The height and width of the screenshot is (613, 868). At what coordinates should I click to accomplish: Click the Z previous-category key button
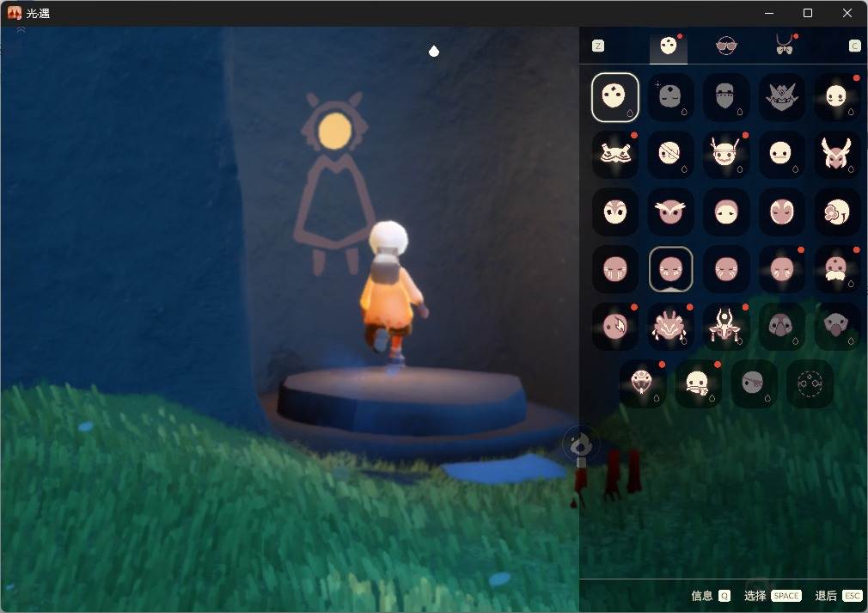point(598,46)
